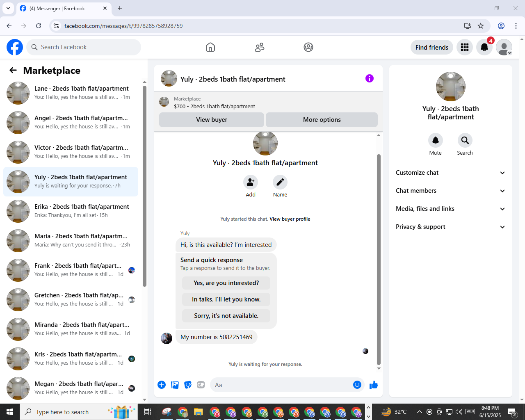Viewport: 525px width, 420px height.
Task: Open the Maria conversation
Action: click(x=71, y=240)
